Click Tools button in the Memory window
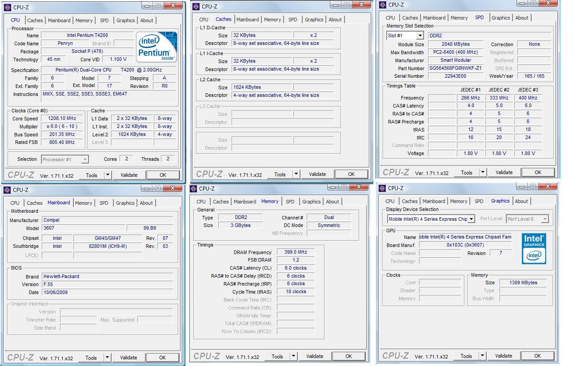 coord(277,356)
